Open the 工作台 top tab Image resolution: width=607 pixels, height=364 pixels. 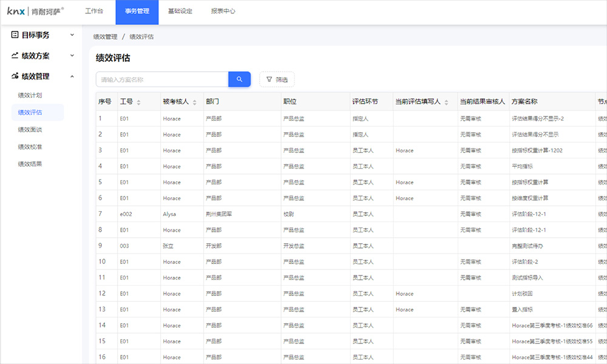94,11
